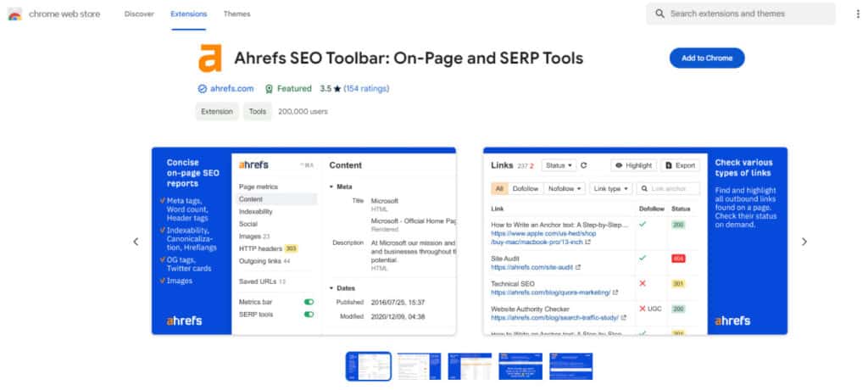Screen dimensions: 868x390
Task: Select Indexability in Ahrefs sidebar
Action: click(x=256, y=212)
